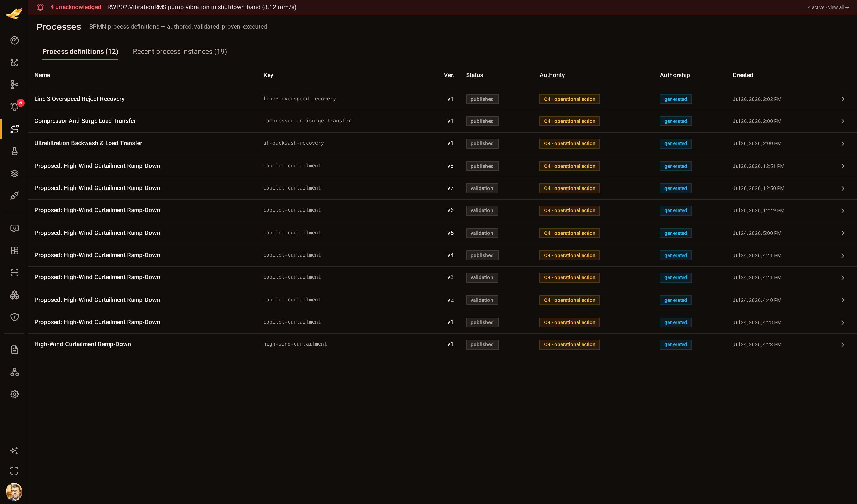Switch to Process definitions (12) tab

(x=80, y=51)
